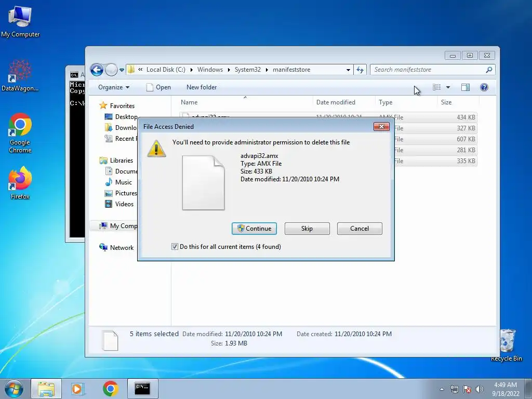
Task: Open the Organize menu
Action: tap(114, 87)
